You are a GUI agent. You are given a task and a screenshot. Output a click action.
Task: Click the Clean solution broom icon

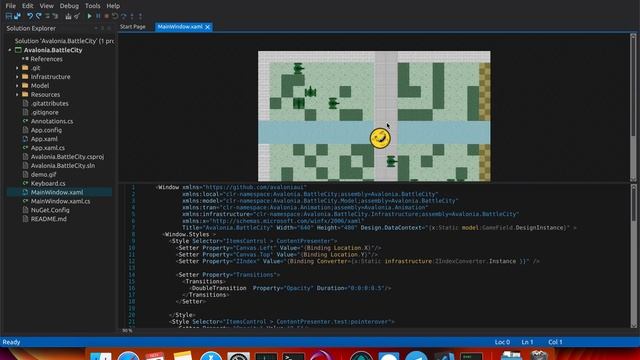pos(77,16)
